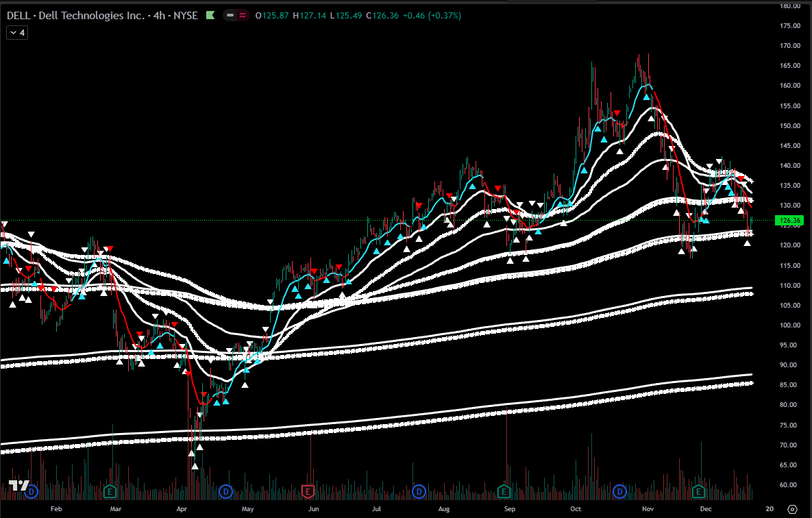Click the open value O125.87 in the header
The height and width of the screenshot is (518, 812).
272,16
